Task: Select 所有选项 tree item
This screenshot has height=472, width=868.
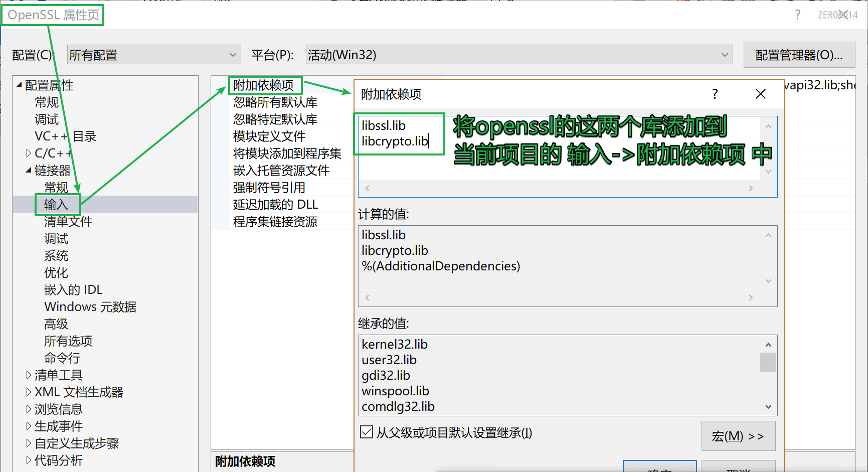Action: (x=68, y=341)
